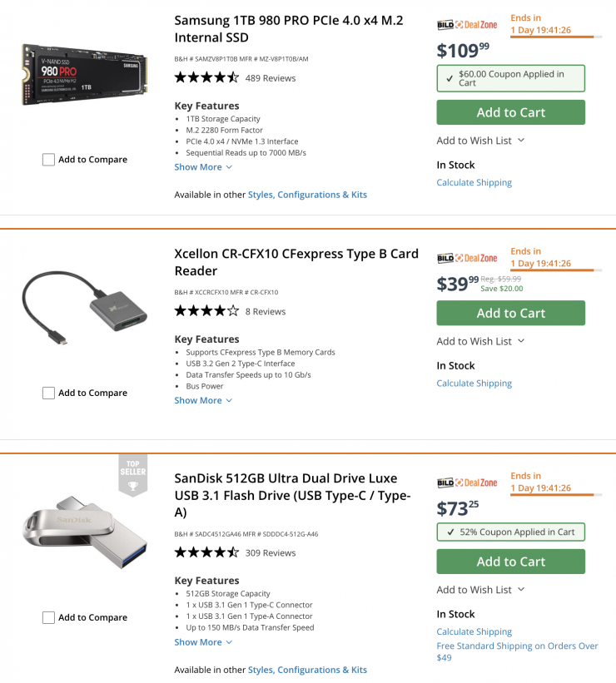Click the star rating for SanDisk Dual Drive

[206, 552]
